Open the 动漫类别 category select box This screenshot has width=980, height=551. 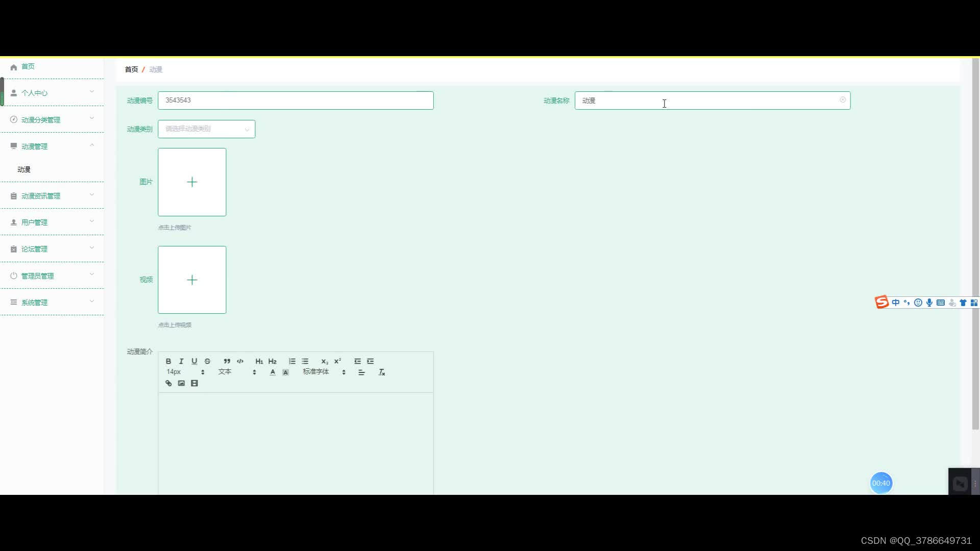click(207, 129)
